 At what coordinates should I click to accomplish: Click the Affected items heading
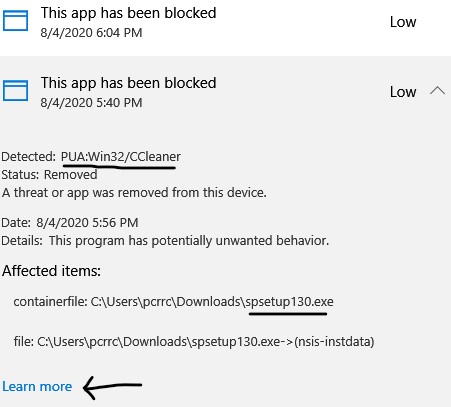pyautogui.click(x=51, y=271)
